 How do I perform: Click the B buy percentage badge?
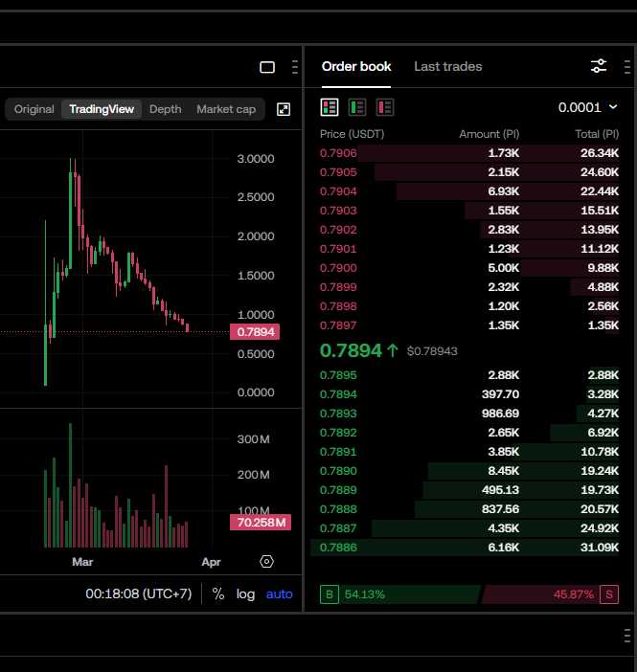click(330, 594)
